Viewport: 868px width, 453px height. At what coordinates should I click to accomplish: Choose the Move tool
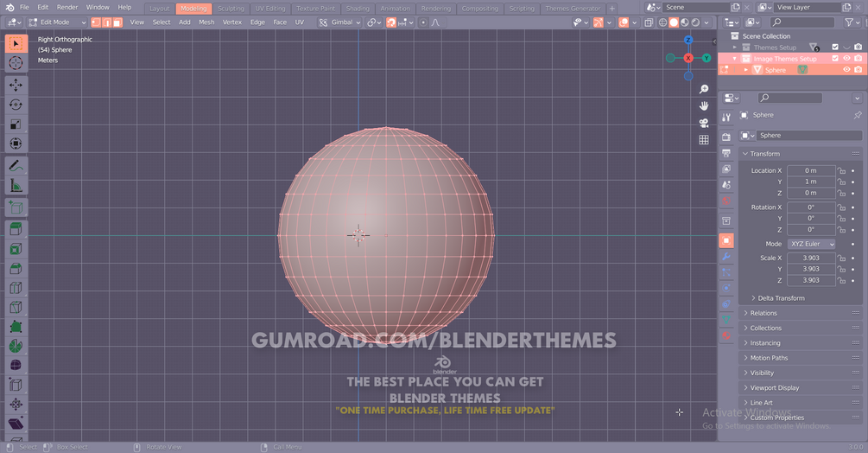16,85
